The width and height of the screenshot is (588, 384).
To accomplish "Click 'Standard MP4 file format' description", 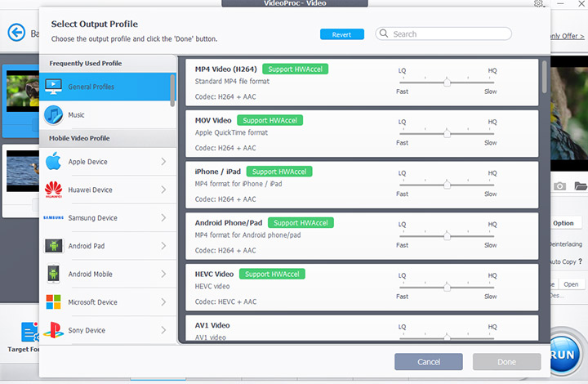I will (232, 81).
